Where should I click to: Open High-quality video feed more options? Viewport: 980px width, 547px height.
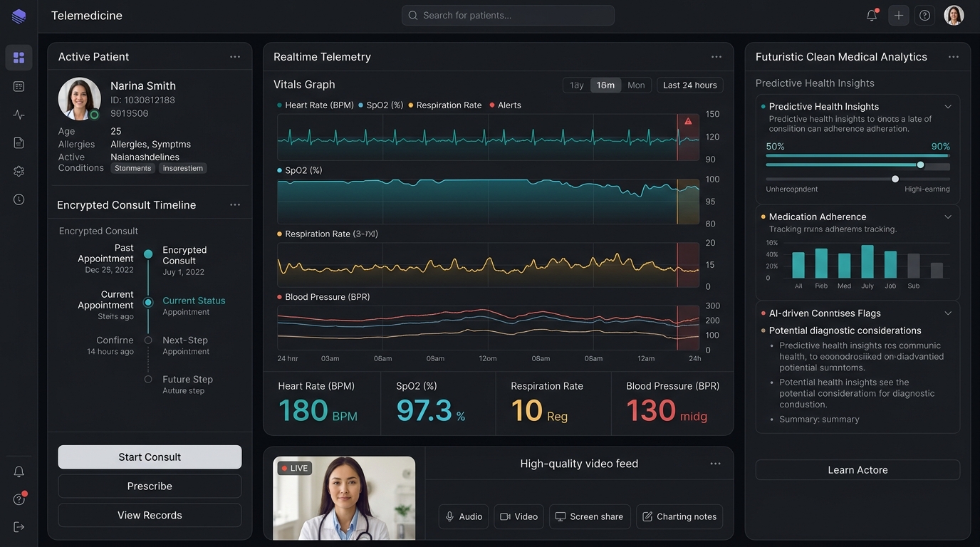click(716, 464)
